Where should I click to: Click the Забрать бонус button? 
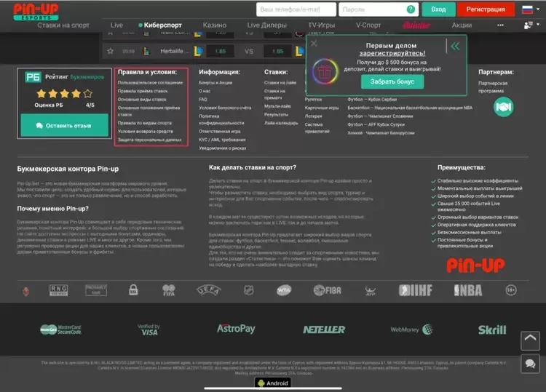pyautogui.click(x=392, y=81)
